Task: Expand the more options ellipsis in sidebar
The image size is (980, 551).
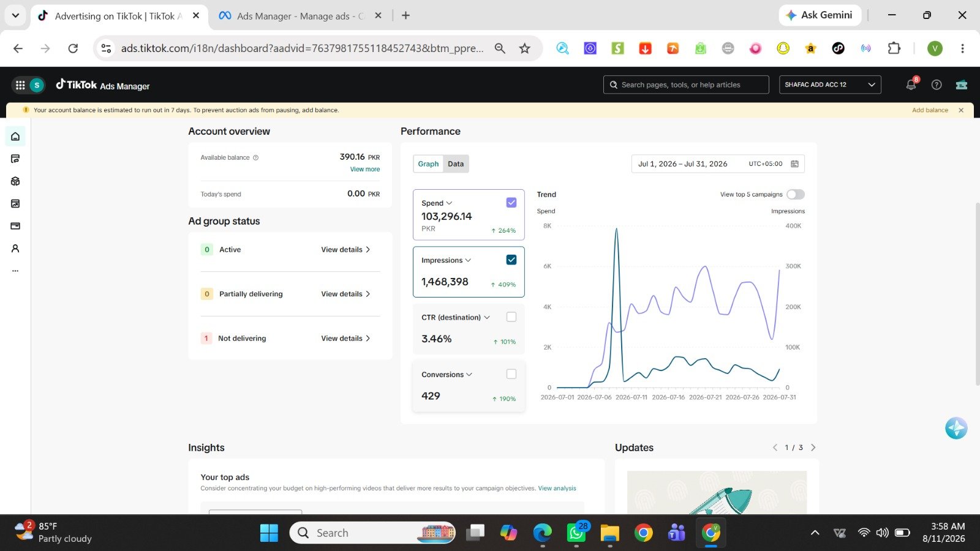Action: point(15,271)
